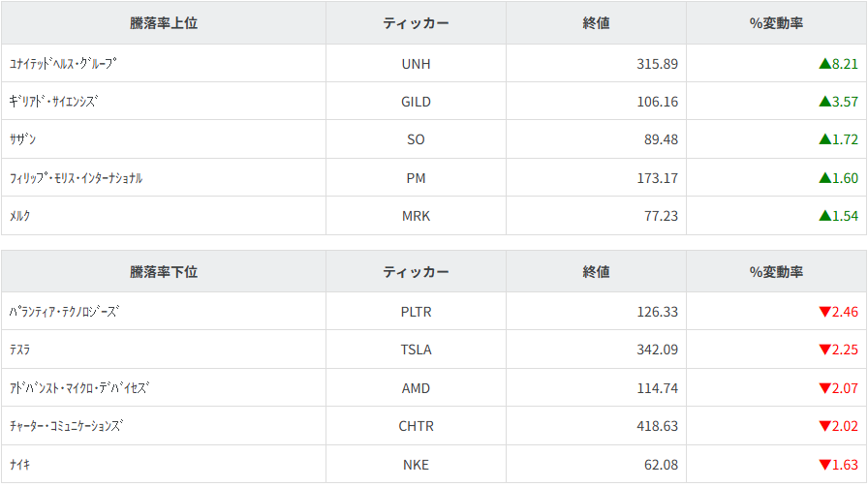Select the green up arrow beside 1.72
Image resolution: width=868 pixels, height=487 pixels.
tap(824, 139)
